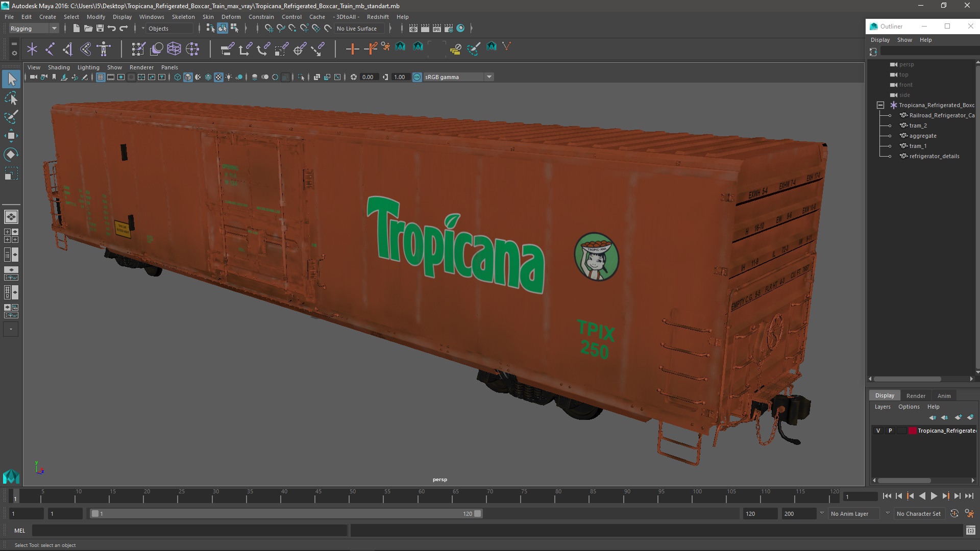This screenshot has height=551, width=980.
Task: Select the Rotate tool in the toolbox
Action: click(11, 155)
